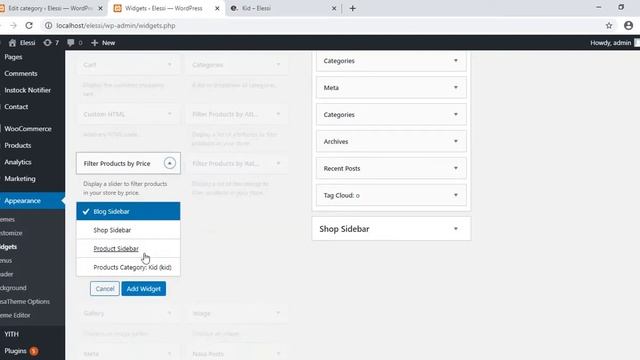Viewport: 640px width, 360px height.
Task: Select Shop Sidebar in the sidebar chooser
Action: pyautogui.click(x=128, y=230)
